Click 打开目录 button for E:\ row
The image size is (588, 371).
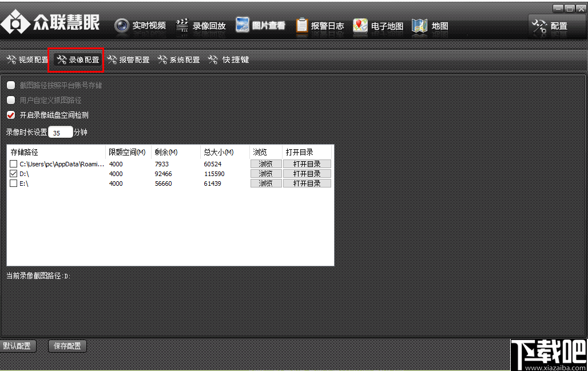tap(307, 183)
